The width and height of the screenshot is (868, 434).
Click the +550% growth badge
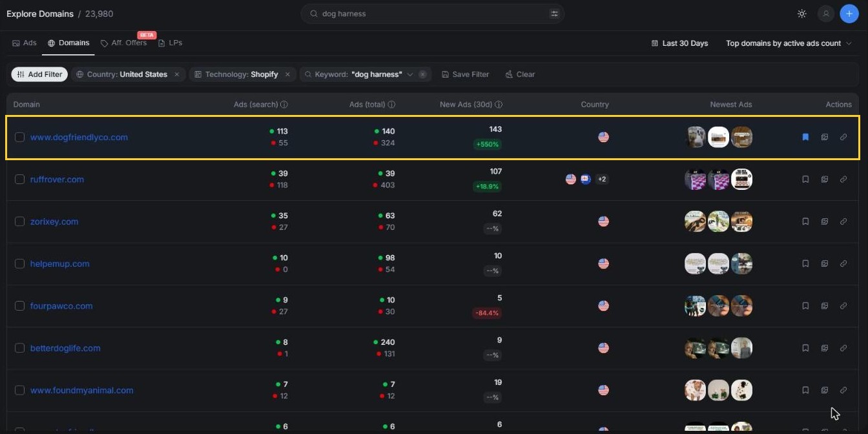pos(488,144)
